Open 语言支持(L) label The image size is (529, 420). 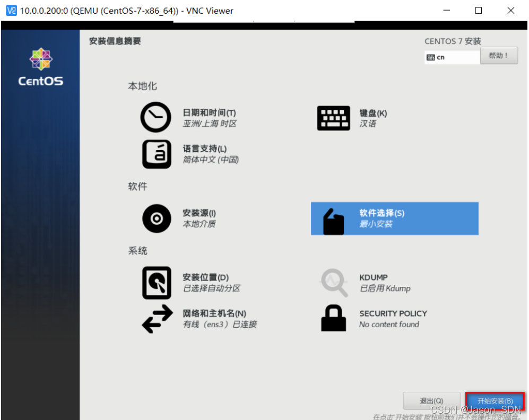[204, 148]
